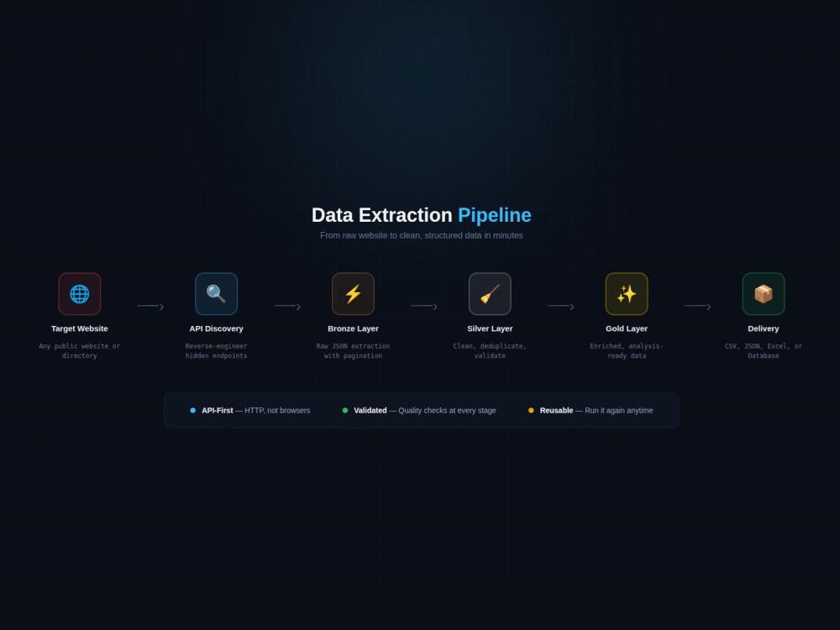The width and height of the screenshot is (840, 630).
Task: Click the subtitle 'From raw website to clean...'
Action: point(422,235)
